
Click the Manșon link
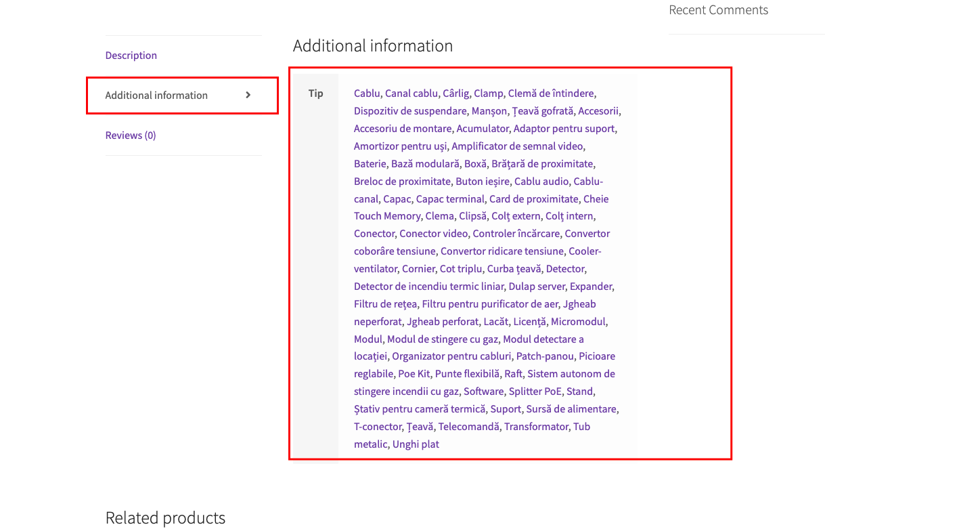coord(489,111)
